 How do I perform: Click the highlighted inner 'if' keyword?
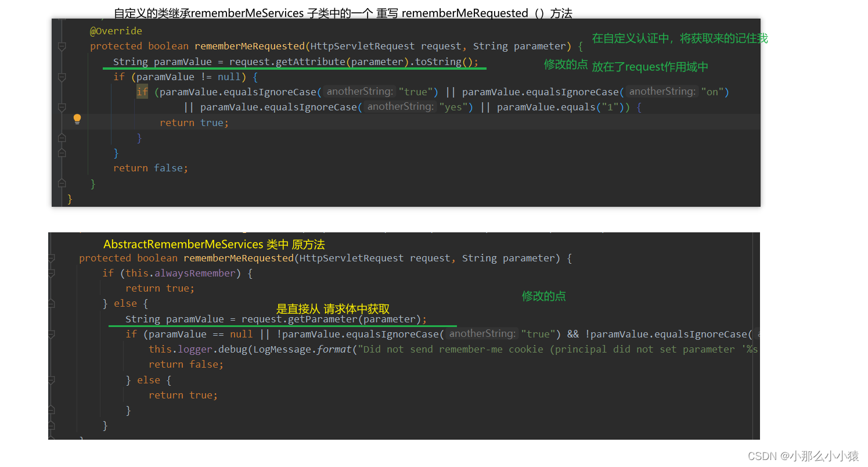pos(142,92)
